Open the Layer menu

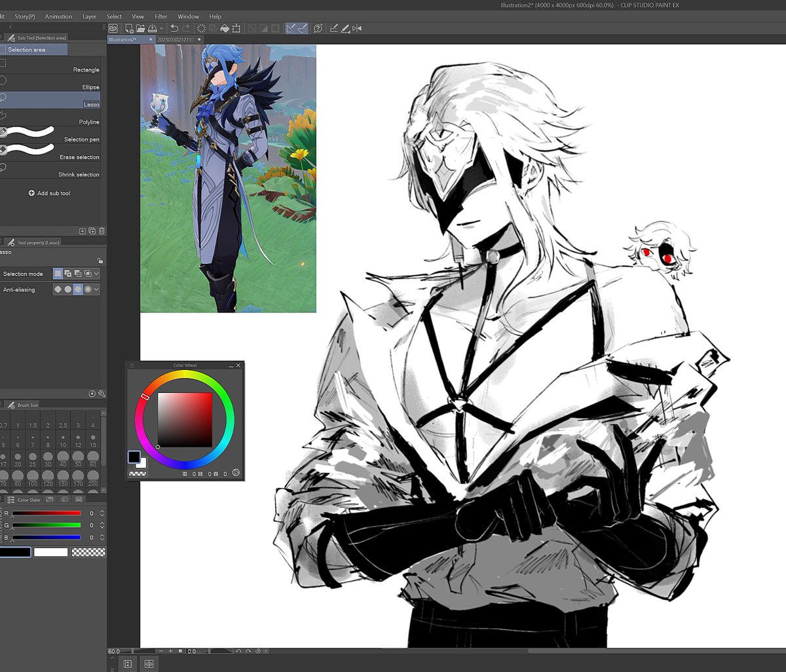89,16
